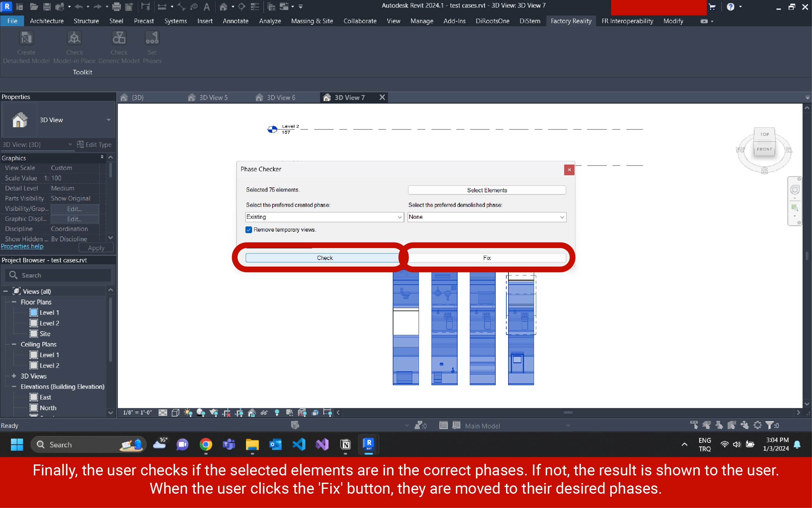Click the Visual Style cube icon
The height and width of the screenshot is (508, 812).
tap(175, 413)
